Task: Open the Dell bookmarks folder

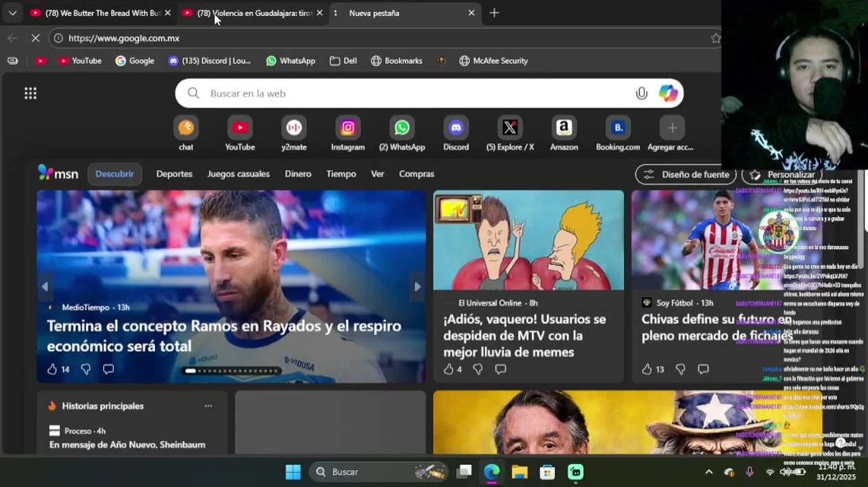Action: pos(343,61)
